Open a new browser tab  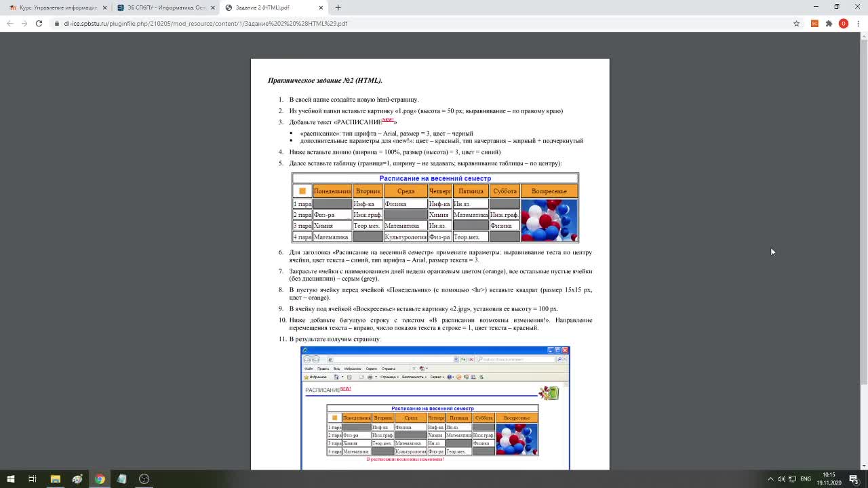[338, 7]
